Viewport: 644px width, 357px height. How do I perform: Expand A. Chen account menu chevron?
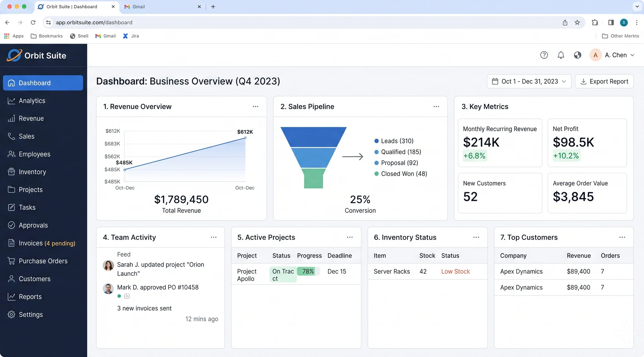click(x=633, y=55)
